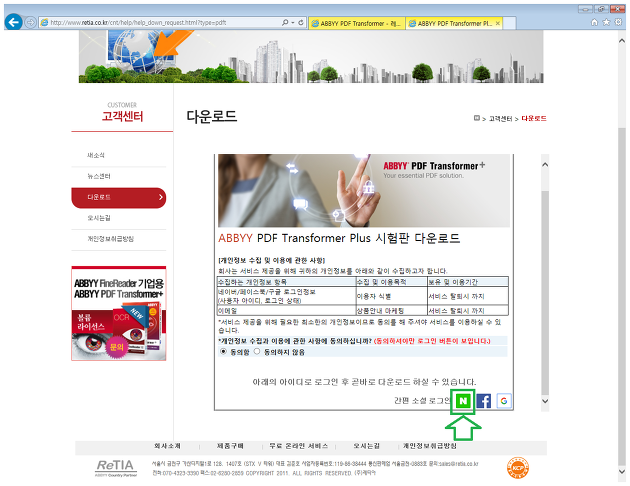Log in with the Naver N icon
This screenshot has width=630, height=486.
pyautogui.click(x=463, y=400)
